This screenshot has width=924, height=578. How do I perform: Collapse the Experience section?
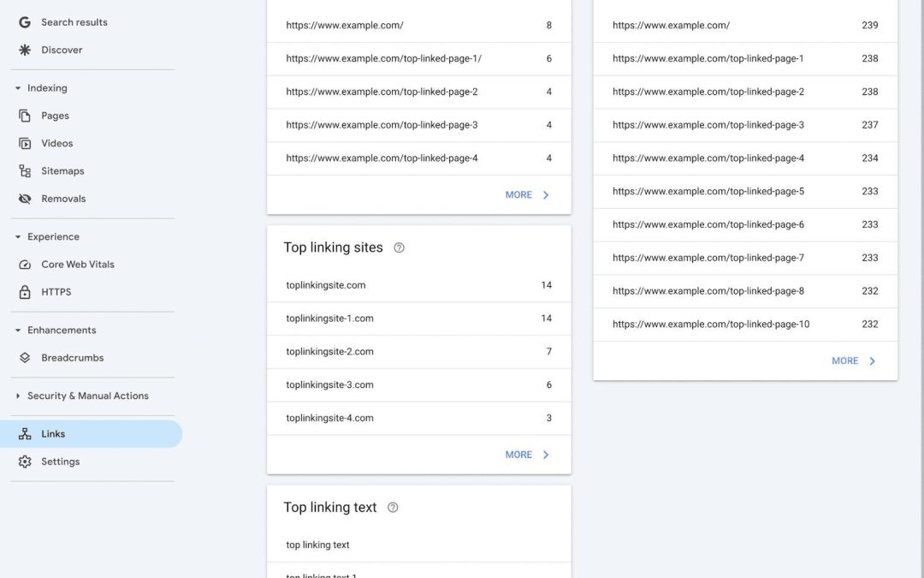pos(18,237)
